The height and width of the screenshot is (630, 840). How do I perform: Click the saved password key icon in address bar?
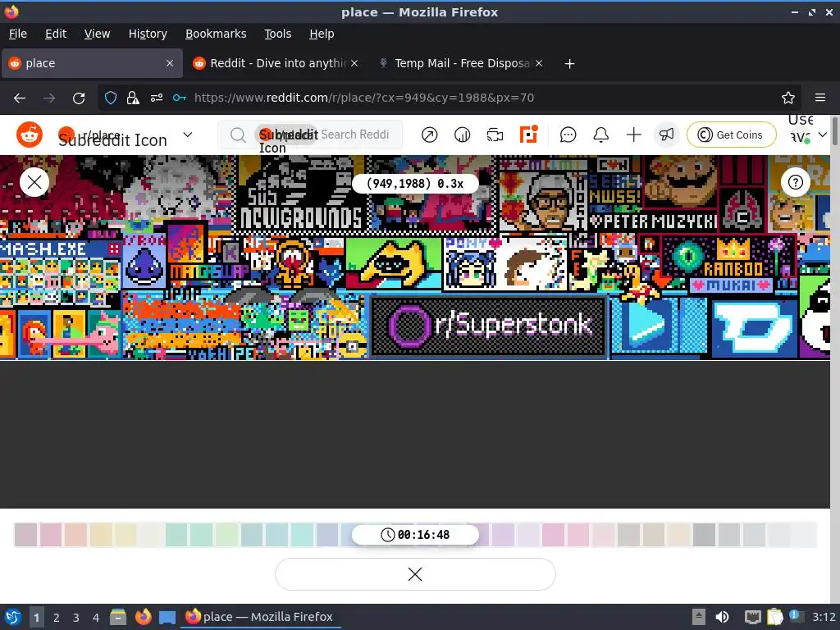pyautogui.click(x=180, y=98)
